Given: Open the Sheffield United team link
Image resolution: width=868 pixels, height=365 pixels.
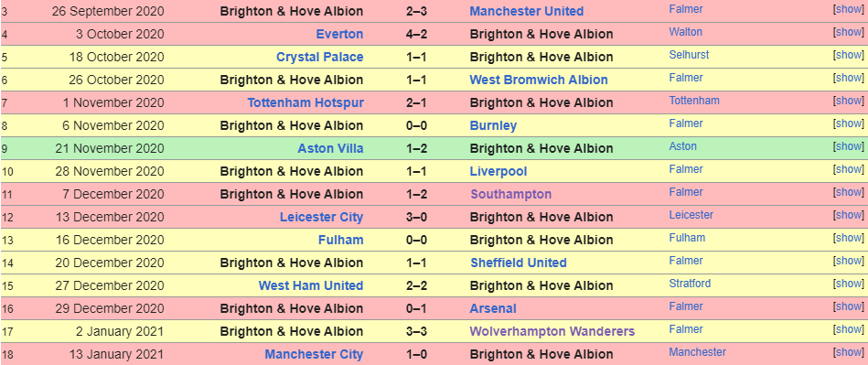Looking at the screenshot, I should point(519,263).
